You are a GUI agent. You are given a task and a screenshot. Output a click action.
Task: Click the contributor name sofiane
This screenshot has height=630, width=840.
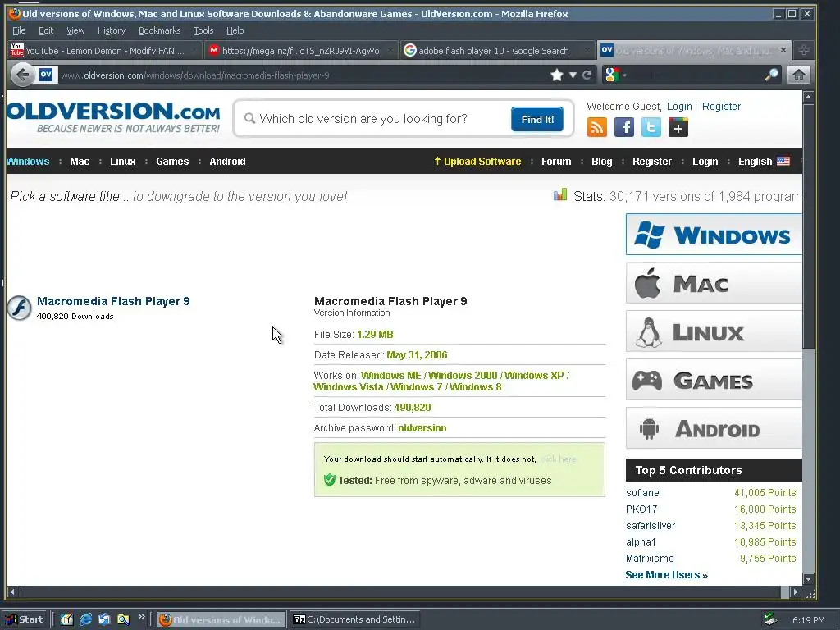point(642,493)
